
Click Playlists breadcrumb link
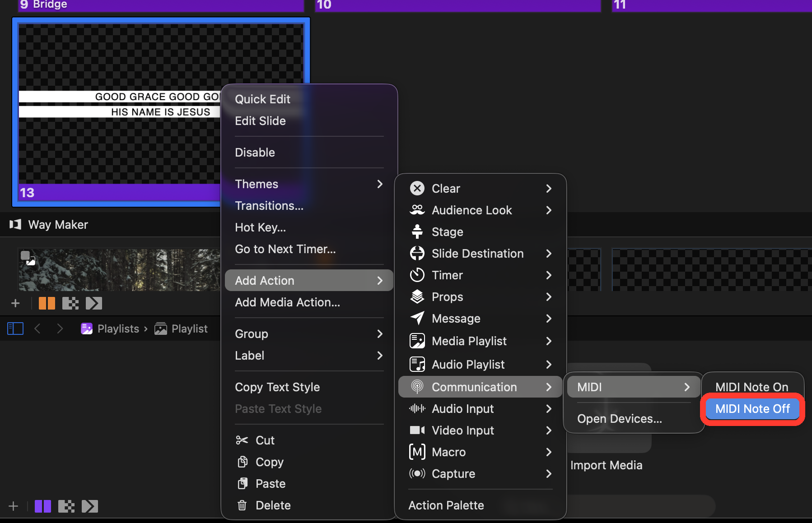point(118,329)
